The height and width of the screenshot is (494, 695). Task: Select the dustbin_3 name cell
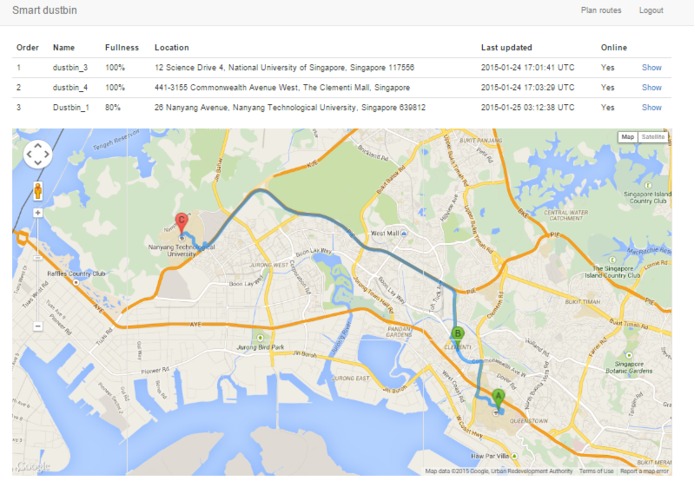point(70,67)
